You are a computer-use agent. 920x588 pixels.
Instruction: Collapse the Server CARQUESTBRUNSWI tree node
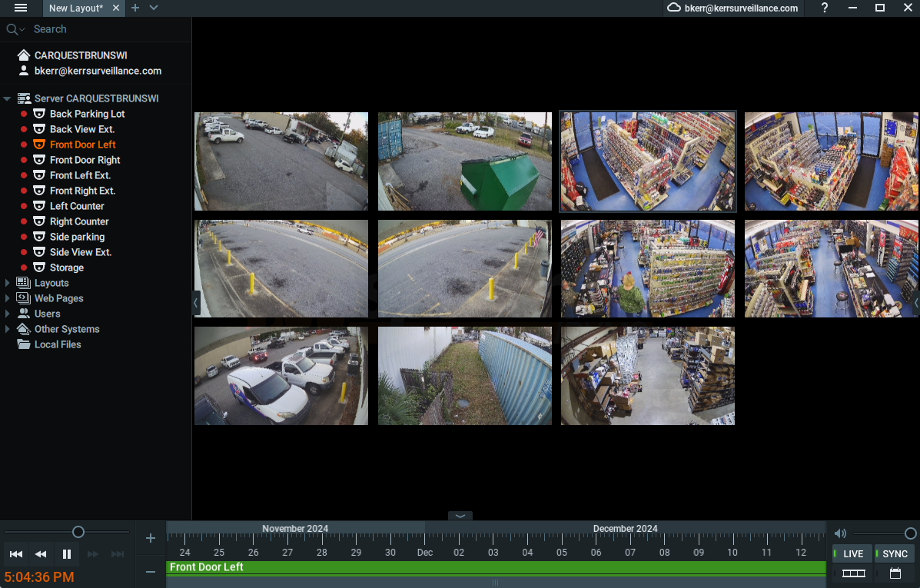click(7, 98)
